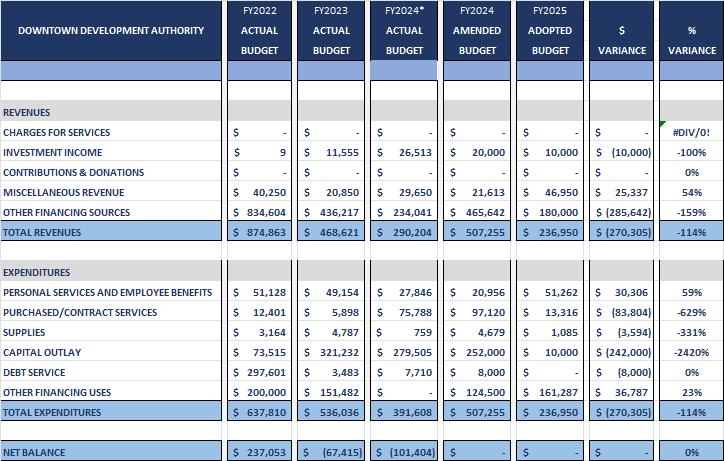Click the TOTAL EXPENDITURES row label
The height and width of the screenshot is (461, 724).
tap(52, 412)
